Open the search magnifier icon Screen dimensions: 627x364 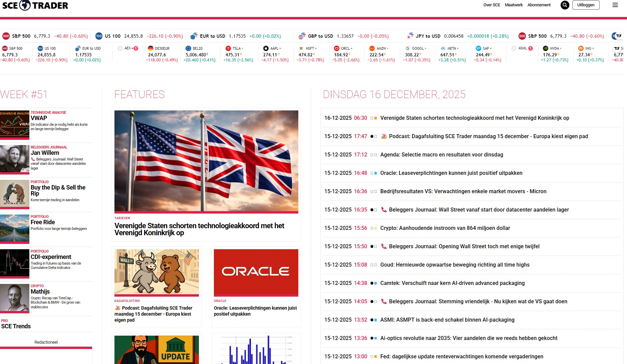(565, 5)
